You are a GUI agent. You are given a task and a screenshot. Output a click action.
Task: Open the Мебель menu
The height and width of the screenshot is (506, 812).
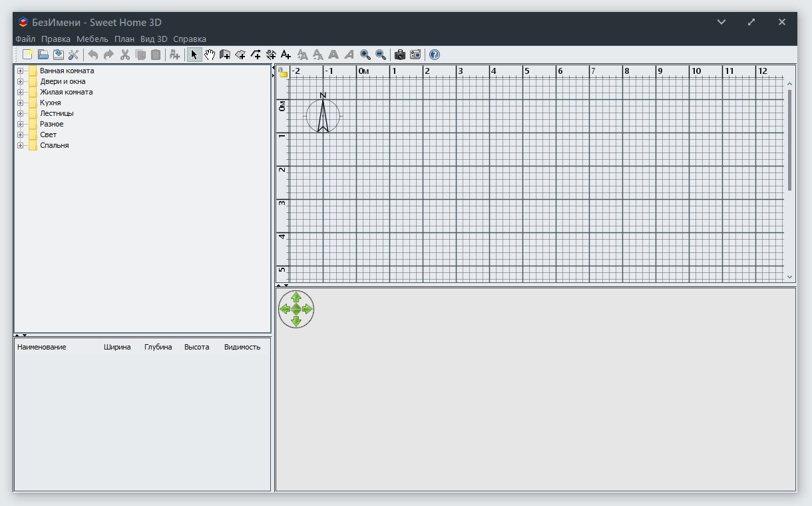92,39
